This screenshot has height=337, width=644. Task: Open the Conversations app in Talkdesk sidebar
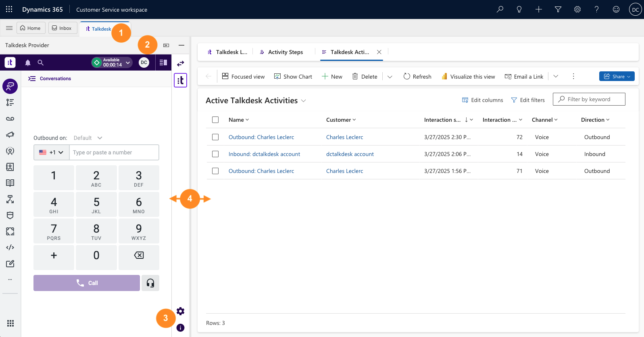click(10, 86)
